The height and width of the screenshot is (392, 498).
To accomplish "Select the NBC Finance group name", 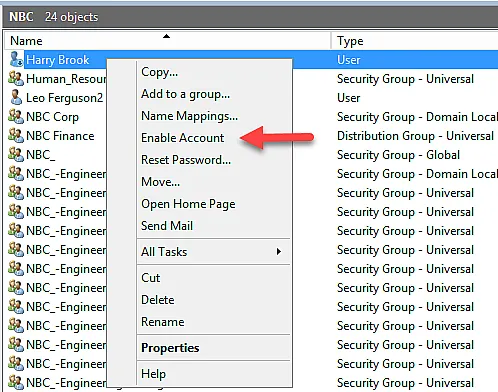I will pyautogui.click(x=60, y=136).
